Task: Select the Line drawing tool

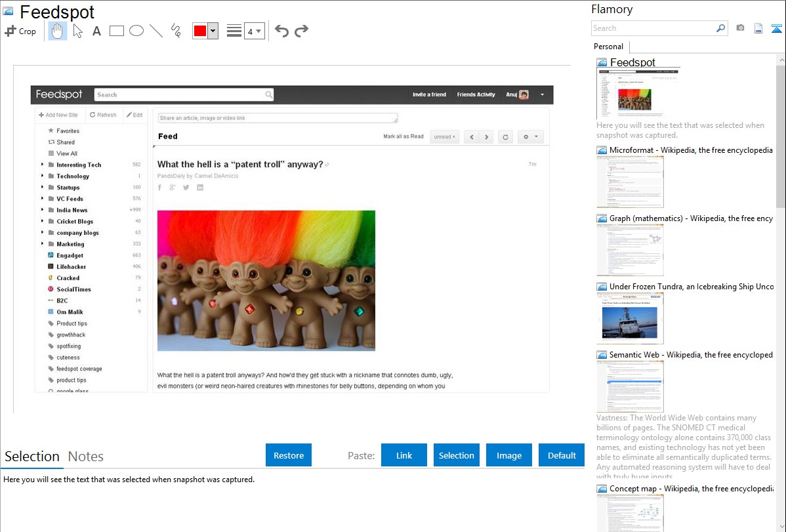Action: (x=156, y=31)
